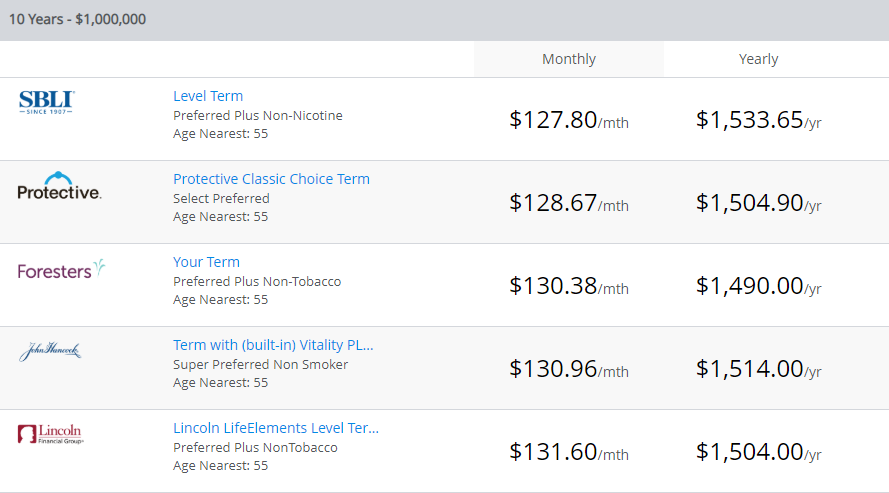Open the SBLI Level Term link
Image resolution: width=889 pixels, height=493 pixels.
point(208,96)
